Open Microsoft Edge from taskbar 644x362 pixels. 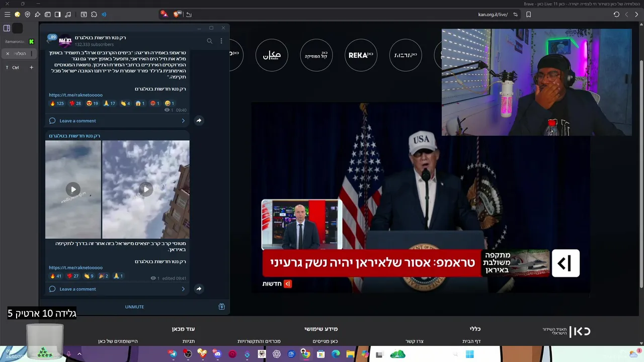(x=336, y=354)
